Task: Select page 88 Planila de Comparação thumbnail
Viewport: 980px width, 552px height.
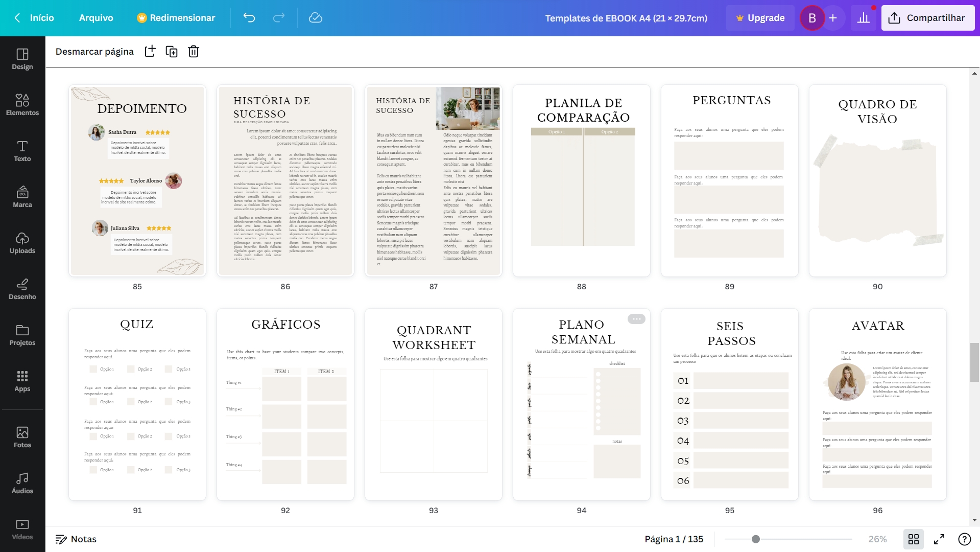Action: pyautogui.click(x=582, y=181)
